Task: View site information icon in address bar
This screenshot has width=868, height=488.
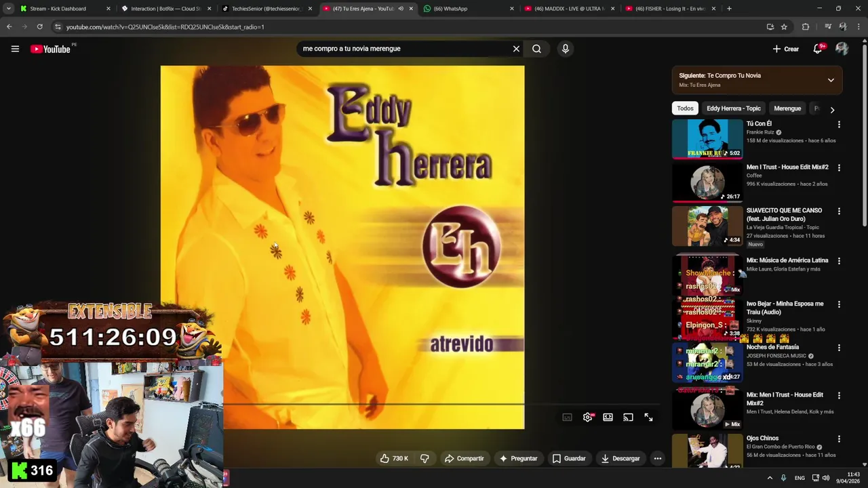Action: click(58, 27)
